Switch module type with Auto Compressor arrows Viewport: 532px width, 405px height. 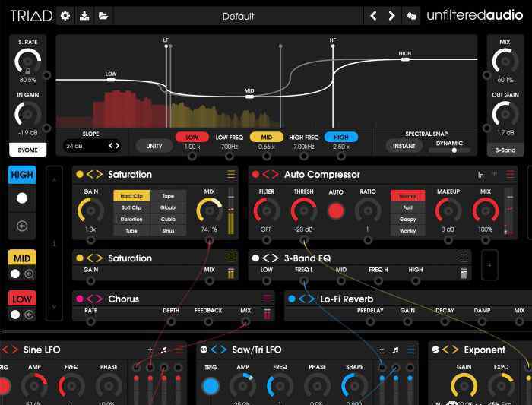click(x=271, y=174)
